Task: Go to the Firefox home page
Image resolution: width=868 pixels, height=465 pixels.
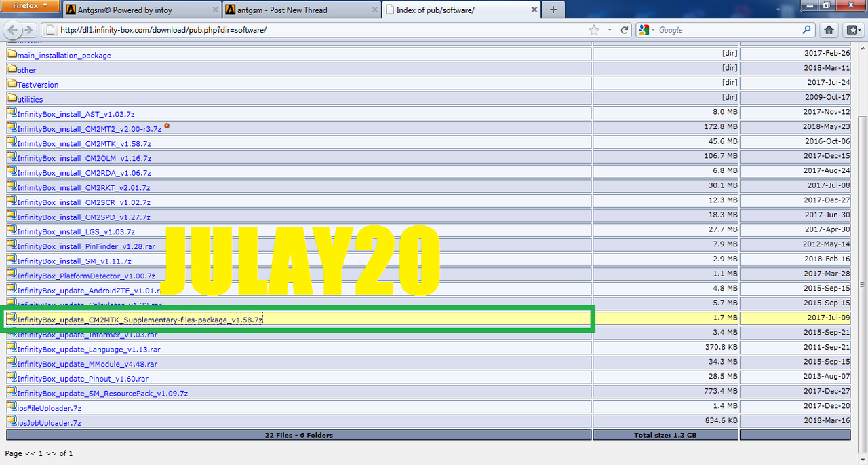Action: coord(829,30)
